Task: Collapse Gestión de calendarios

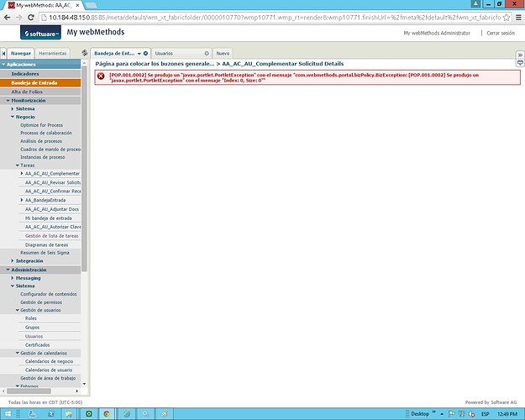Action: 18,353
